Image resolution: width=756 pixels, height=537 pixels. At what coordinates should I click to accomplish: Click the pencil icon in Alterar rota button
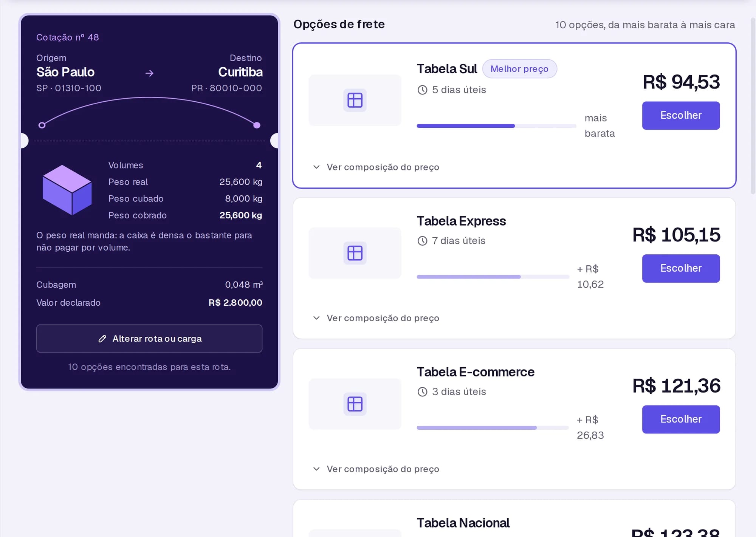102,339
